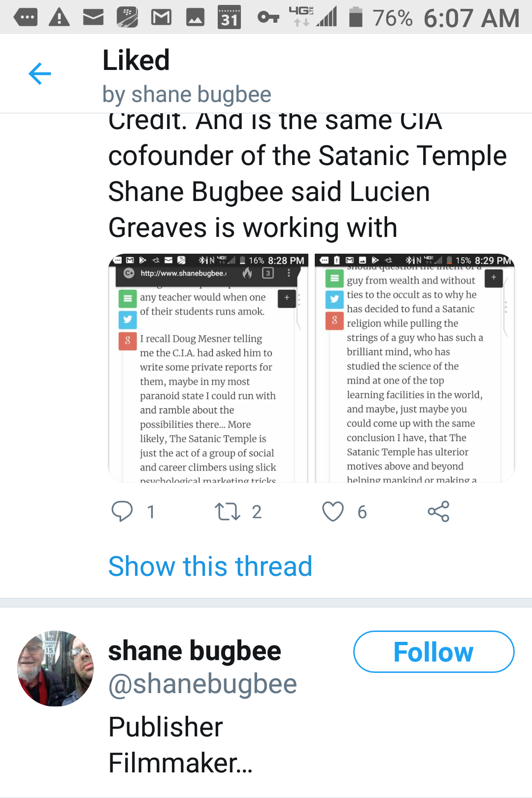This screenshot has width=532, height=798.
Task: Follow shane bugbee
Action: pyautogui.click(x=433, y=652)
